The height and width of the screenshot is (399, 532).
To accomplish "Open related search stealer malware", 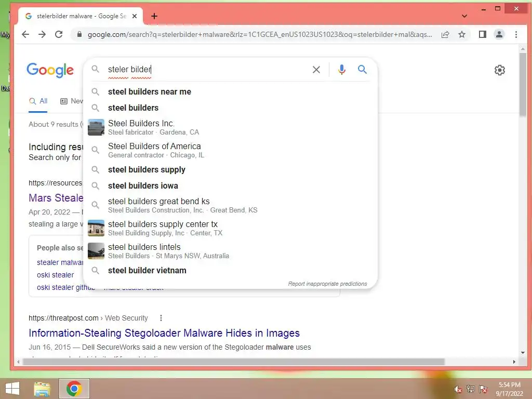I will 60,262.
